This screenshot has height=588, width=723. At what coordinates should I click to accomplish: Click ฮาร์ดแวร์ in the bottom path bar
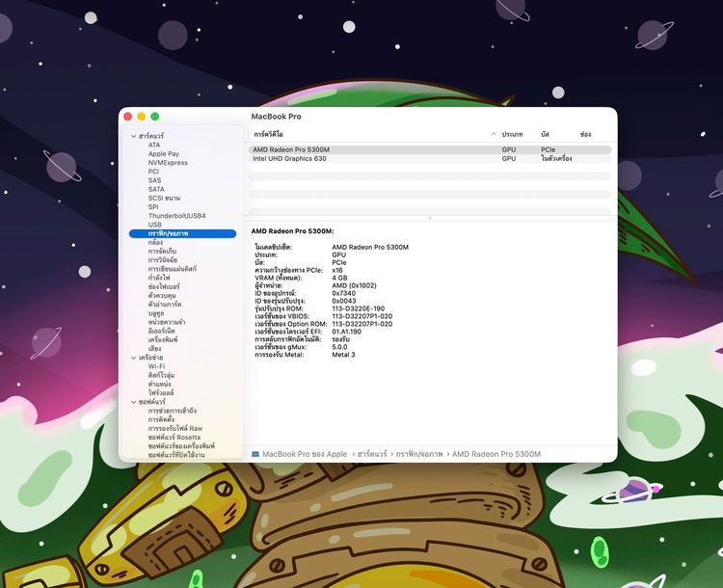372,454
